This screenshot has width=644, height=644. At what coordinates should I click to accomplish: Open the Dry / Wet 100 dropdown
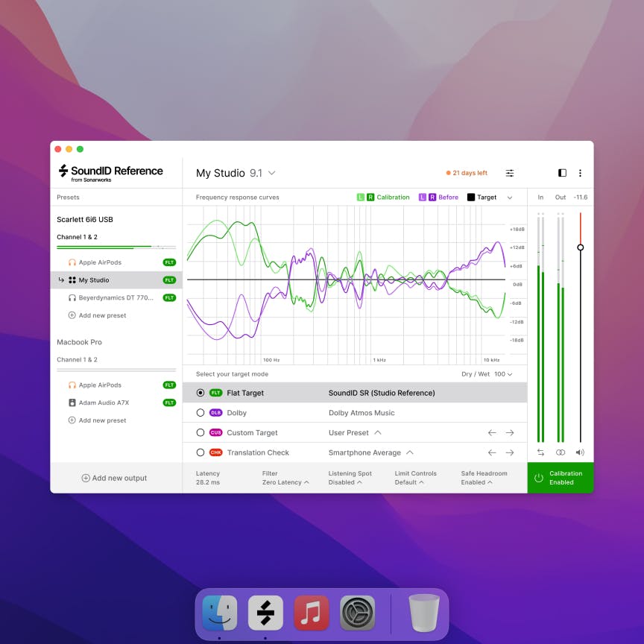coord(487,374)
